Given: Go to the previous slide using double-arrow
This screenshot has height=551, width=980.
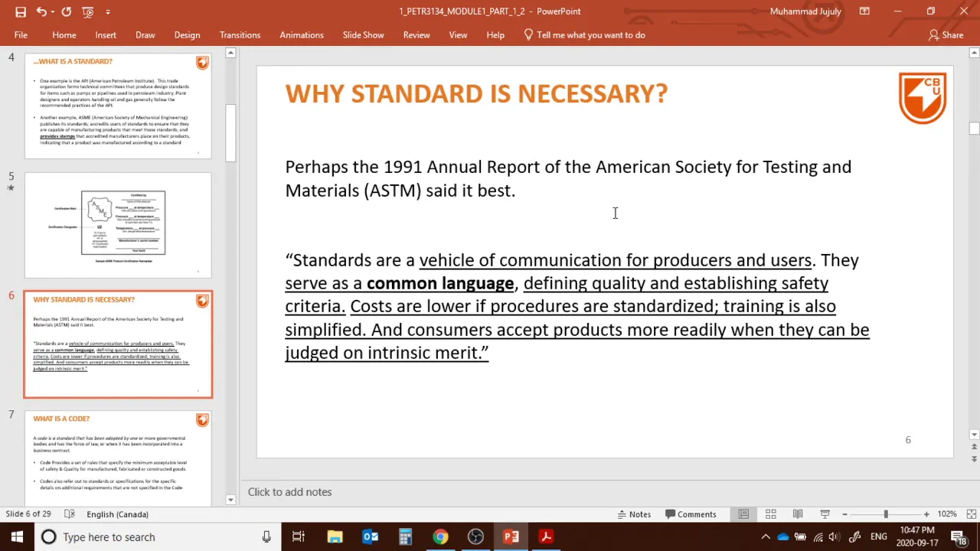Looking at the screenshot, I should [x=974, y=445].
